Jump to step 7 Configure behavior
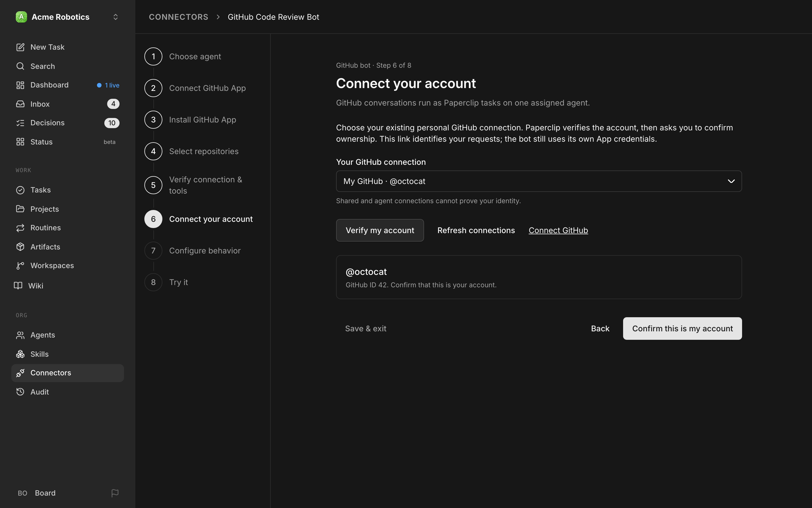This screenshot has width=812, height=508. click(x=193, y=251)
